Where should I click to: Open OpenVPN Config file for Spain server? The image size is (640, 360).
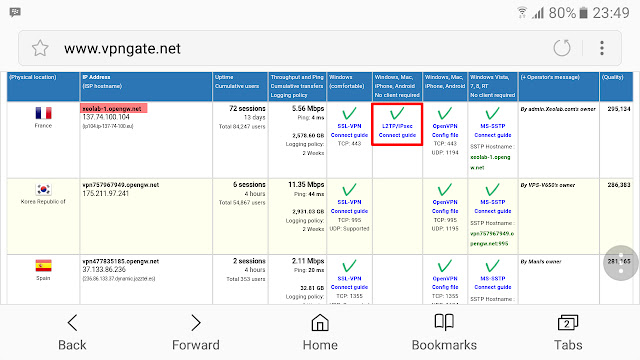click(x=445, y=283)
